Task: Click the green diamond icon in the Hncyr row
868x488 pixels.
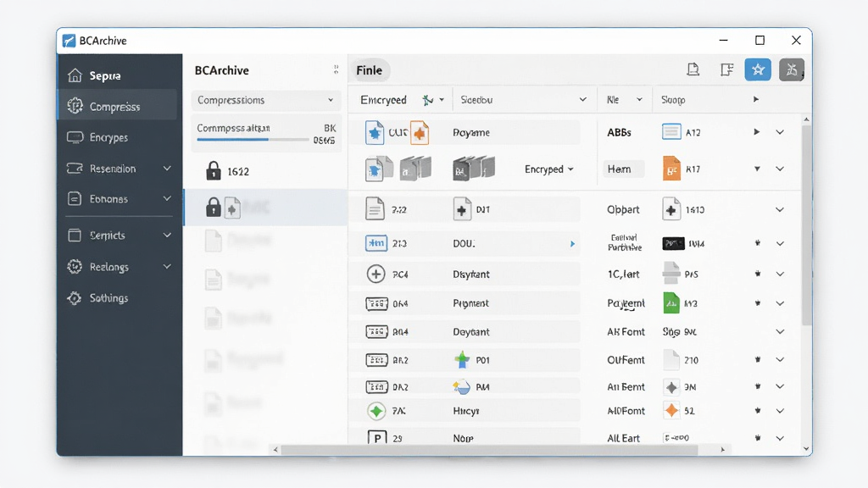Action: (x=376, y=411)
